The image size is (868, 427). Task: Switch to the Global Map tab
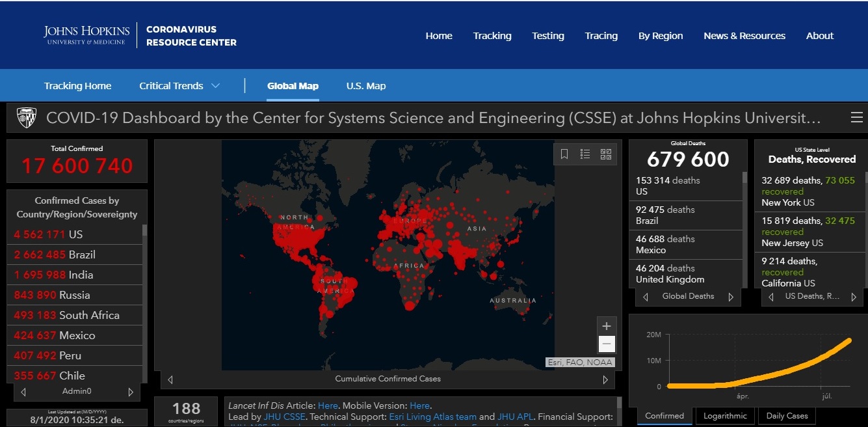pyautogui.click(x=293, y=86)
